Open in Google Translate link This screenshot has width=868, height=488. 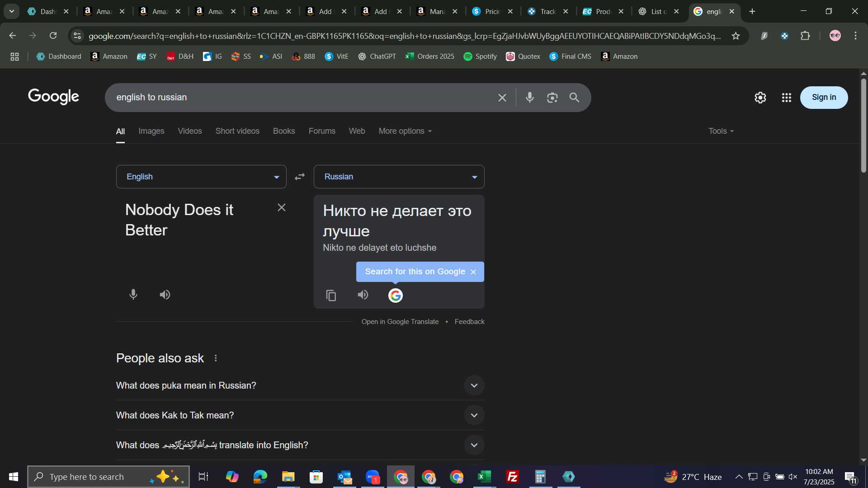(400, 322)
